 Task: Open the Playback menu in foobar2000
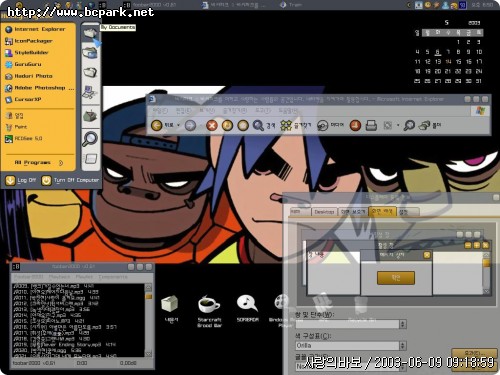pos(59,277)
